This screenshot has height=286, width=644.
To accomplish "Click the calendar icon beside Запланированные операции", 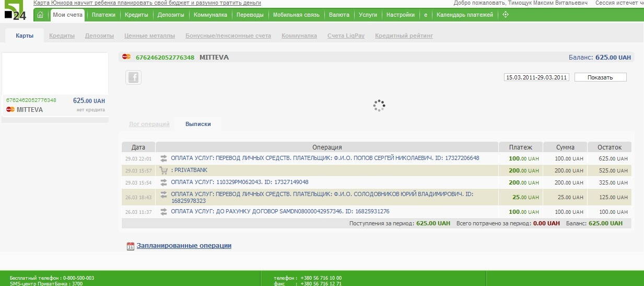I will pyautogui.click(x=131, y=246).
